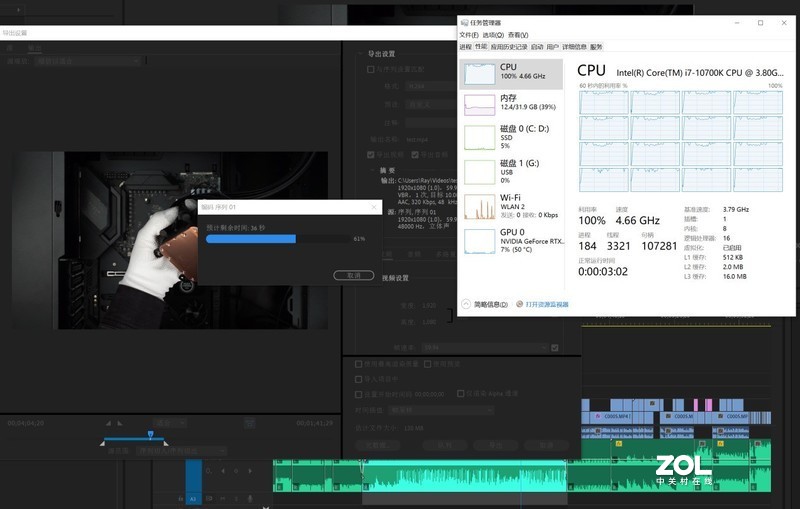
Task: Open the 选项(O) menu in Task Manager
Action: [x=493, y=35]
